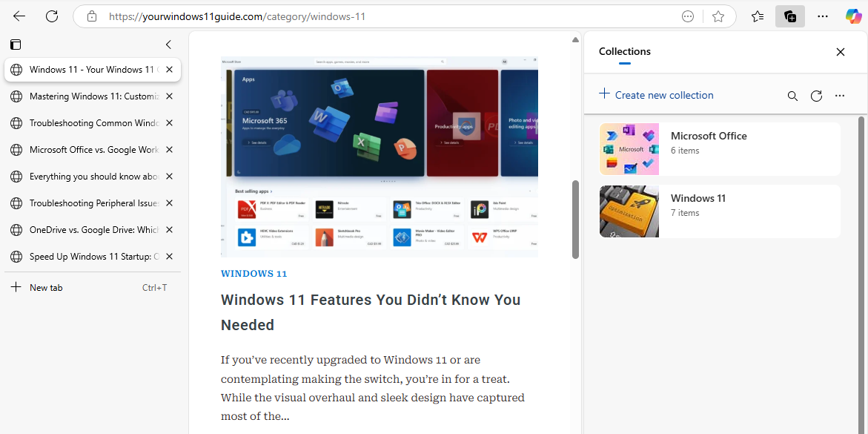
Task: Open the address bar ellipsis options icon
Action: click(688, 16)
